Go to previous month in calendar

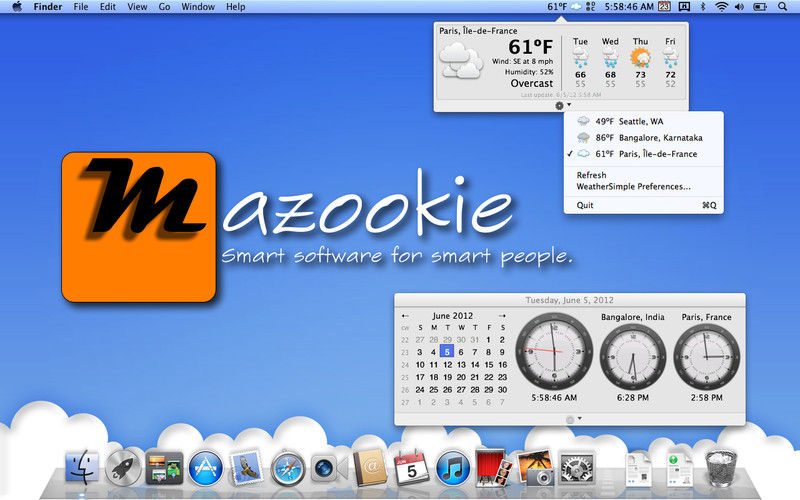tap(405, 316)
